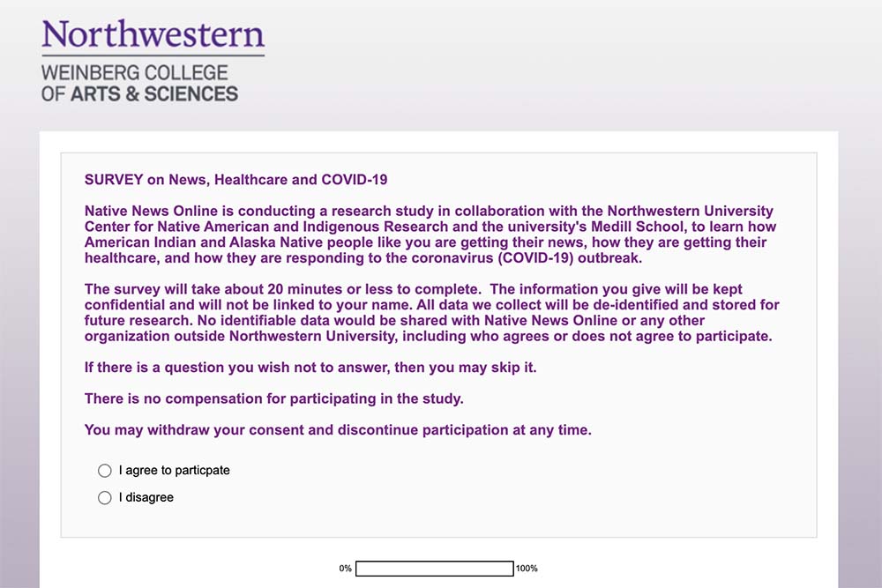Click the 'no compensation for participating' sentence
The width and height of the screenshot is (882, 588).
pyautogui.click(x=274, y=399)
